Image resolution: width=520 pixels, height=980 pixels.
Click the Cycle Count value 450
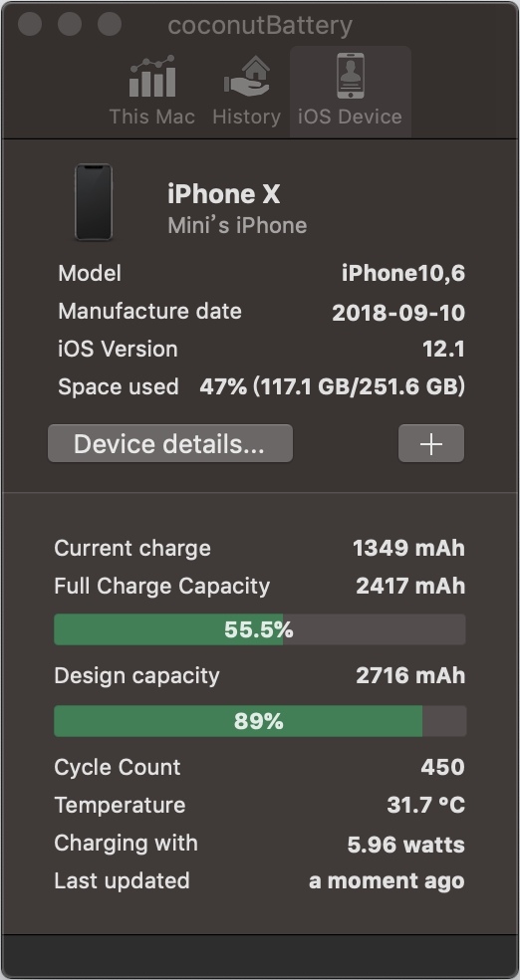(x=442, y=767)
